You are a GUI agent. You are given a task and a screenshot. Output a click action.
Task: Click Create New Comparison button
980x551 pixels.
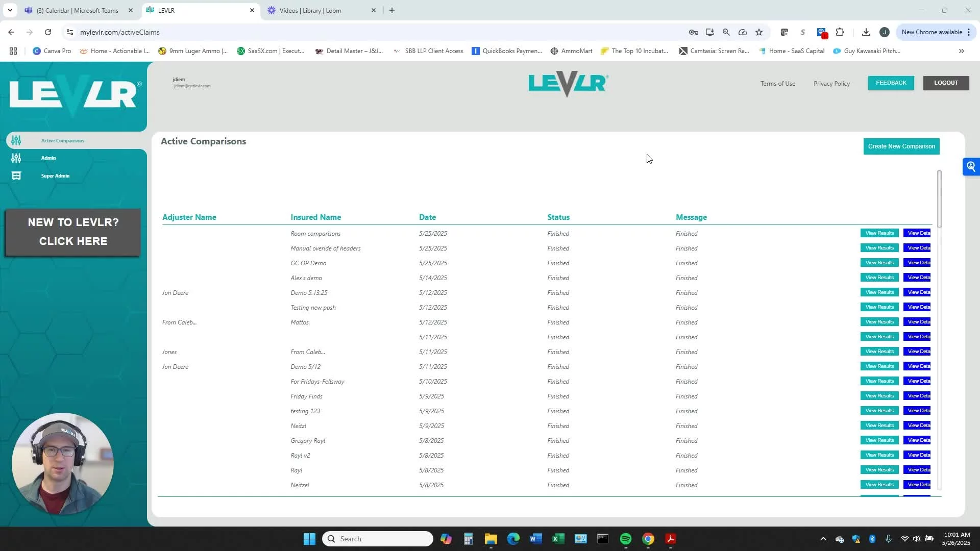pos(901,146)
